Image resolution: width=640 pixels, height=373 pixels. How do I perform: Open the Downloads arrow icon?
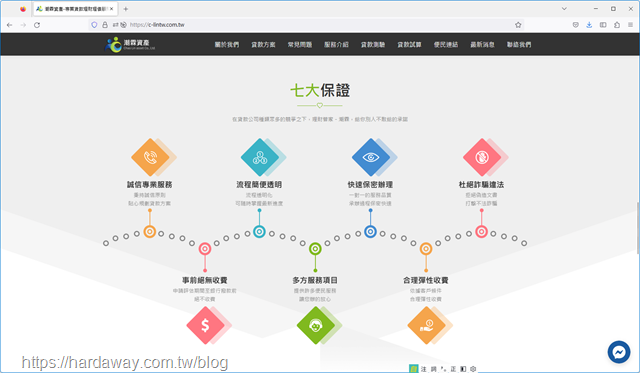pos(589,25)
